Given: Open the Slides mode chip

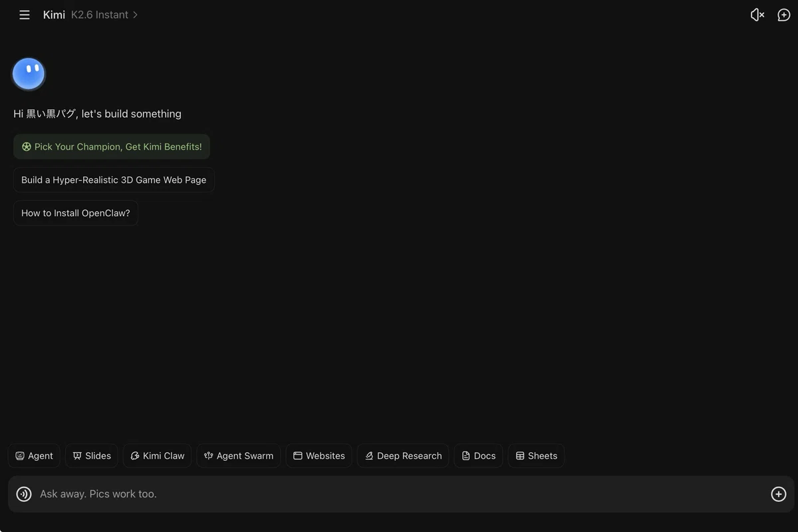Looking at the screenshot, I should 92,456.
